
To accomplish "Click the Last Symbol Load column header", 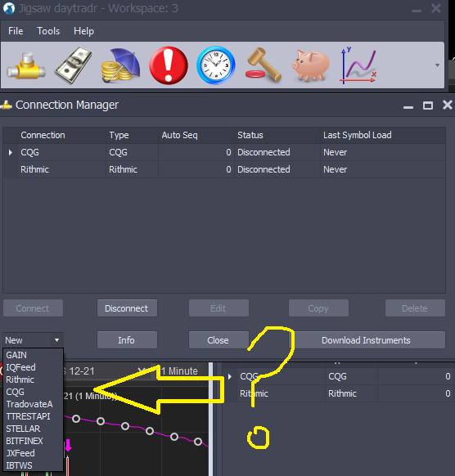I will pos(383,135).
